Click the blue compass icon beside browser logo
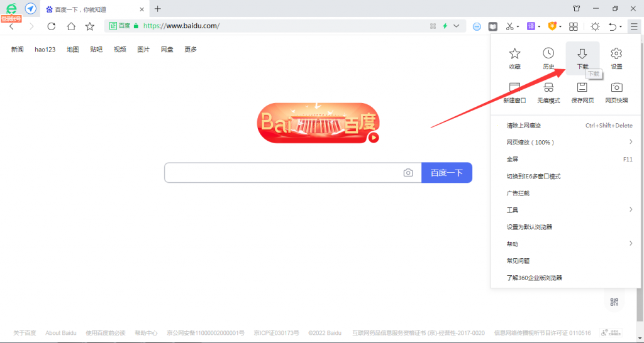Viewport: 644px width, 343px height. tap(30, 8)
